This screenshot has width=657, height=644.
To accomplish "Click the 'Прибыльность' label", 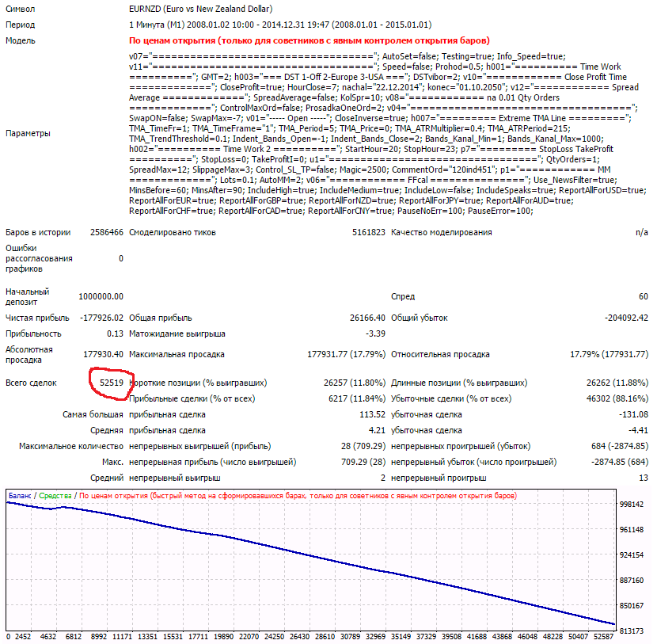I will pyautogui.click(x=33, y=333).
